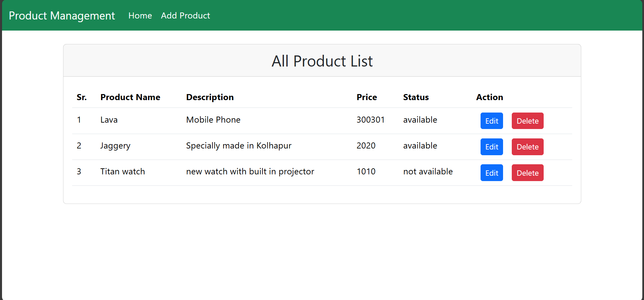This screenshot has width=644, height=300.
Task: Click the Product Management brand link
Action: point(62,15)
